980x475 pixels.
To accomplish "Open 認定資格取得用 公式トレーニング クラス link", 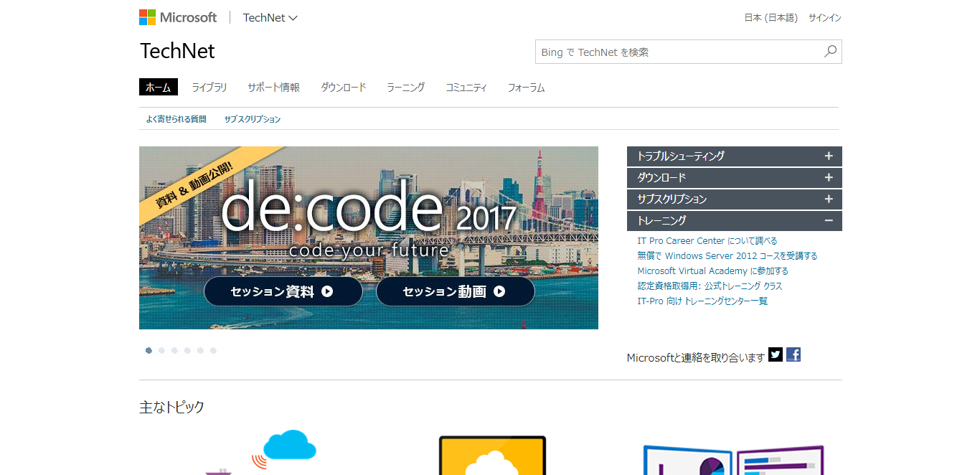I will click(x=710, y=286).
